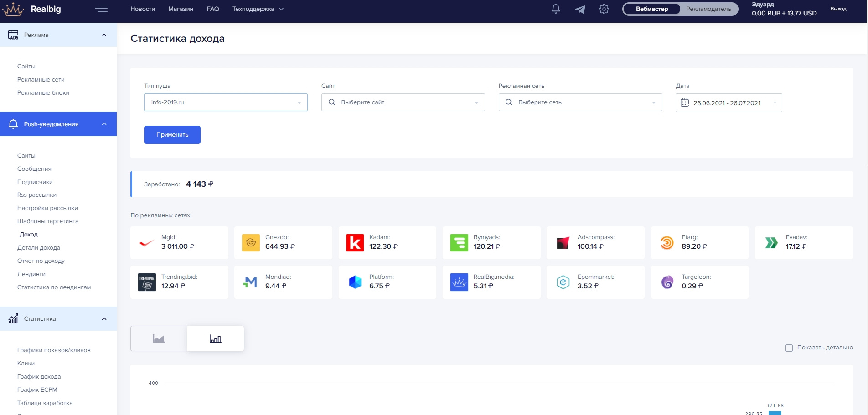868x415 pixels.
Task: Click the Kadam network logo
Action: click(355, 243)
